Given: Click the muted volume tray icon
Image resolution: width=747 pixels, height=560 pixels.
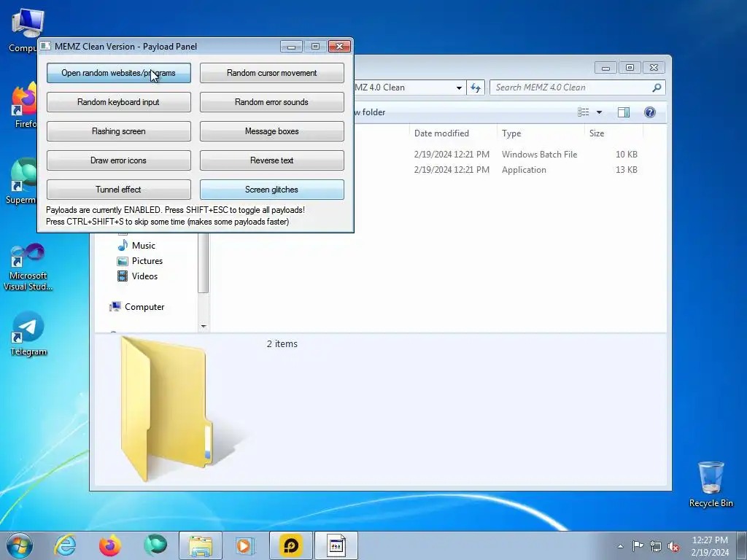Looking at the screenshot, I should (x=673, y=546).
